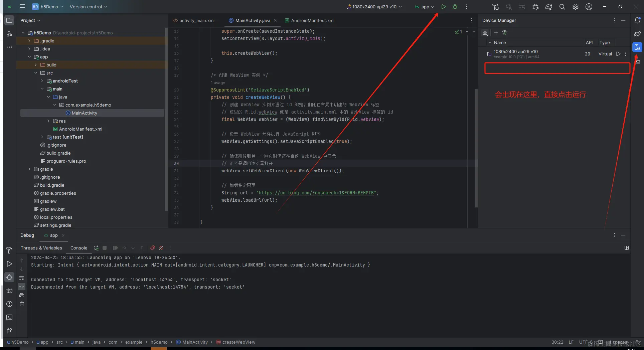Click Add device plus icon in Device Manager
Image resolution: width=644 pixels, height=350 pixels.
pyautogui.click(x=496, y=33)
